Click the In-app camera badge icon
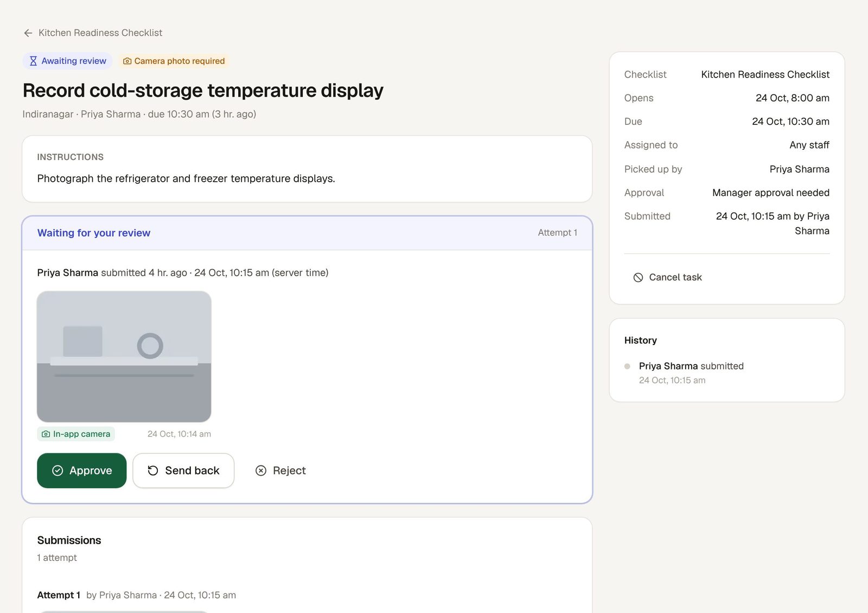 pos(46,434)
